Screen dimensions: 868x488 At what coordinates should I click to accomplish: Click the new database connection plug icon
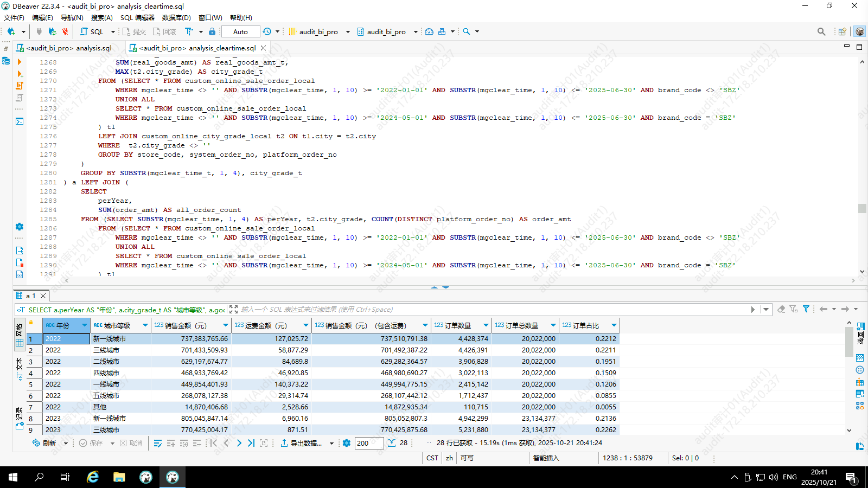coord(11,31)
